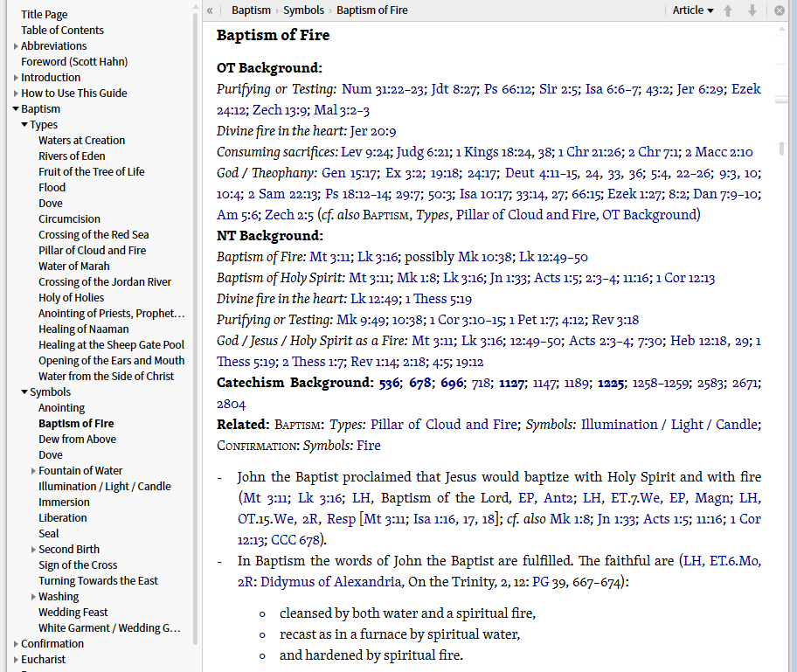Collapse the Types tree node
The height and width of the screenshot is (672, 797).
click(x=24, y=125)
